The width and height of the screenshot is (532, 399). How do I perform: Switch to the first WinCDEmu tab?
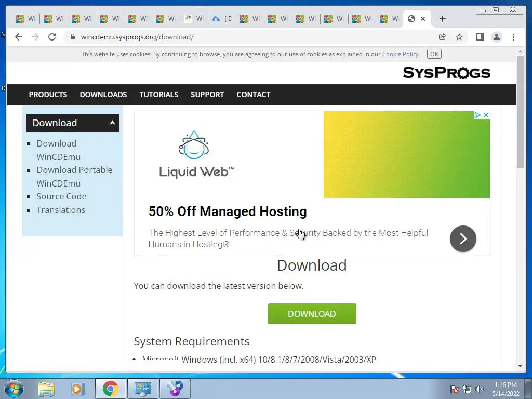[25, 19]
